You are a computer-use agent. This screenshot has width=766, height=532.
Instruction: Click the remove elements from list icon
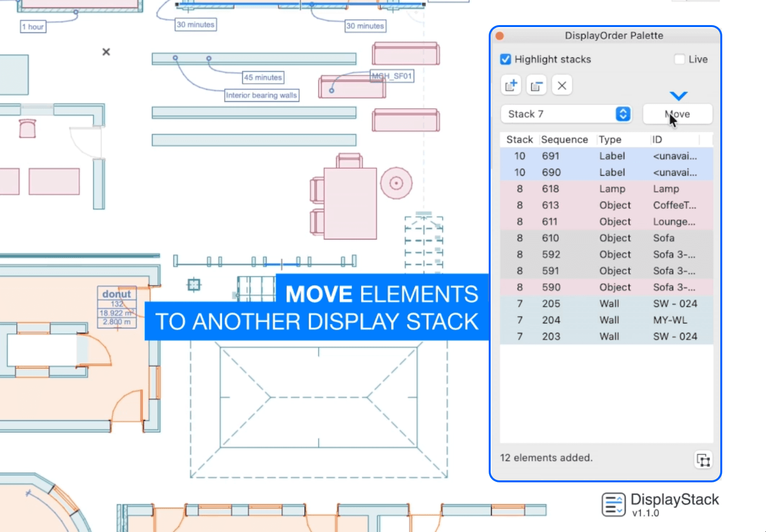(x=536, y=86)
